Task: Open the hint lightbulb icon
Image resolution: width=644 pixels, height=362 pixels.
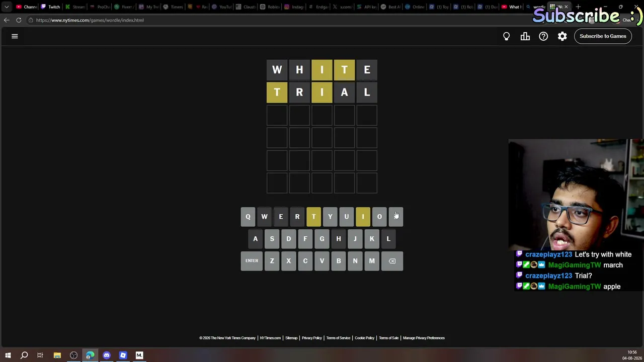Action: coord(507,36)
